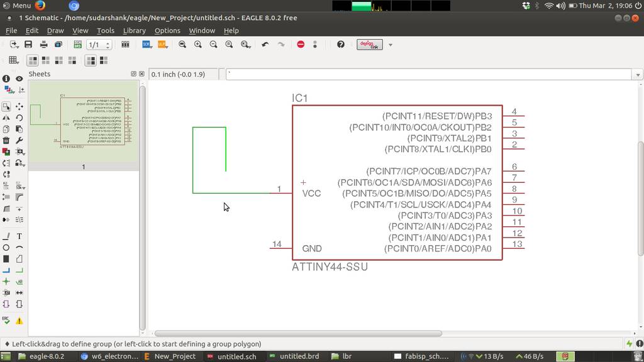Image resolution: width=644 pixels, height=362 pixels.
Task: Zoom out of the schematic
Action: tap(214, 45)
